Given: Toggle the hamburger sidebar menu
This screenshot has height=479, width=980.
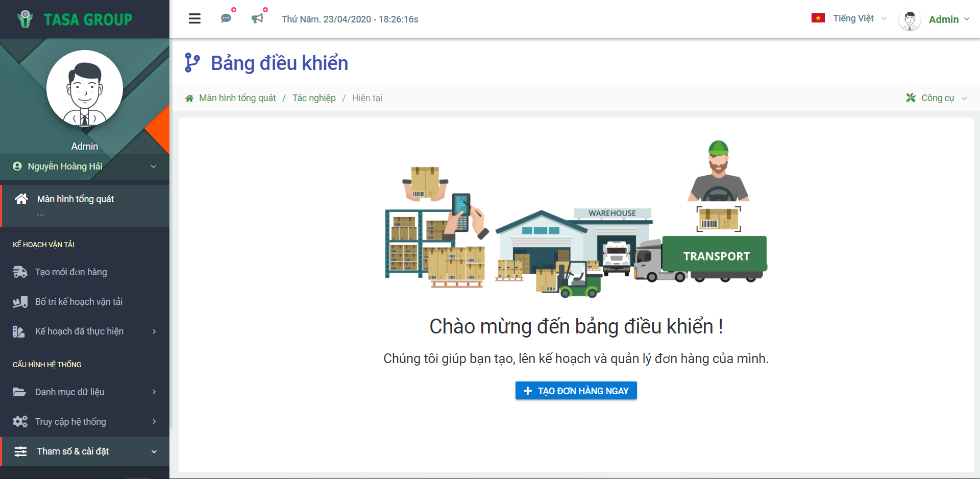Looking at the screenshot, I should point(194,19).
